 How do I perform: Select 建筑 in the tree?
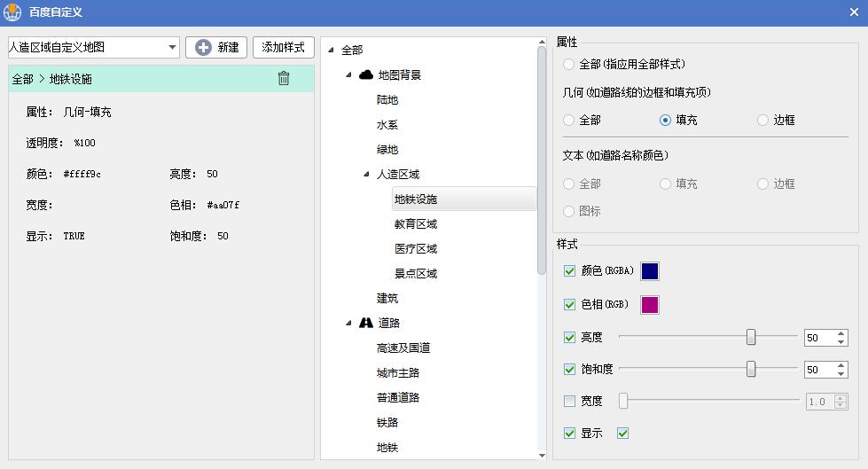coord(387,299)
